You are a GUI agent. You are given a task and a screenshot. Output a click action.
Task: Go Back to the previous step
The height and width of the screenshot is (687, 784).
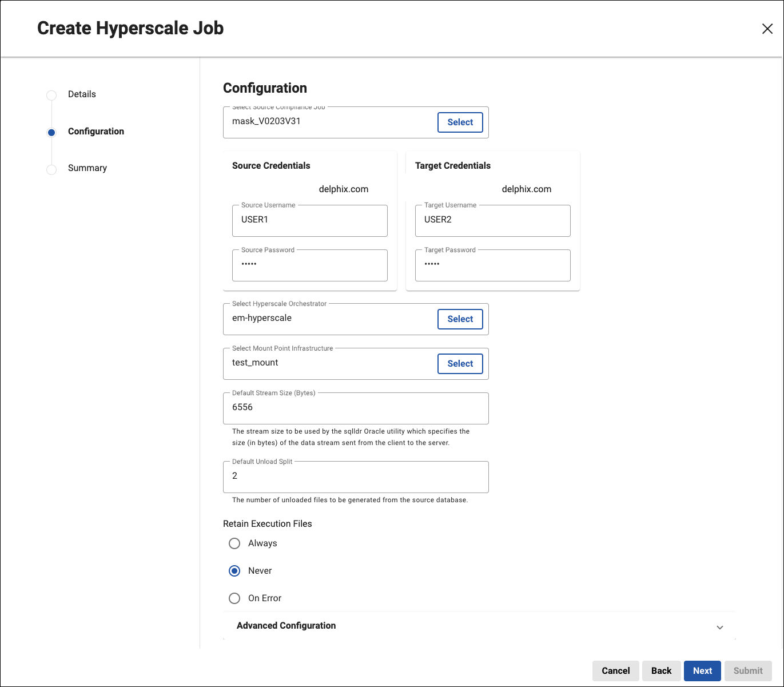(x=661, y=671)
